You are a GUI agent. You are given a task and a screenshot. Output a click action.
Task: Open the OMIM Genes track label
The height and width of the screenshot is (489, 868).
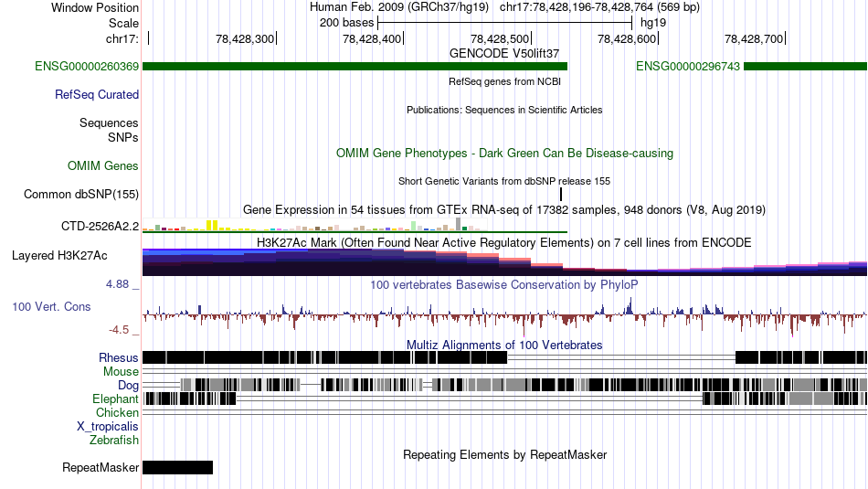click(103, 166)
